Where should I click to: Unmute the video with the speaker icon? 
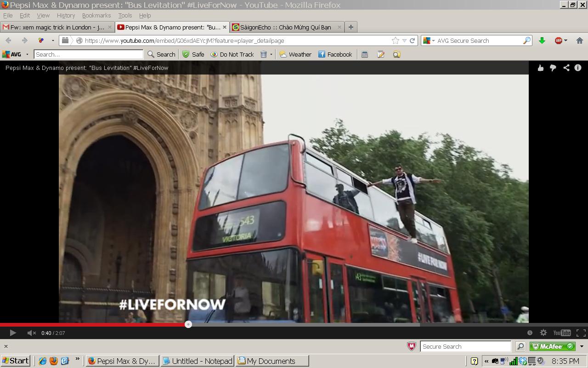pyautogui.click(x=31, y=333)
